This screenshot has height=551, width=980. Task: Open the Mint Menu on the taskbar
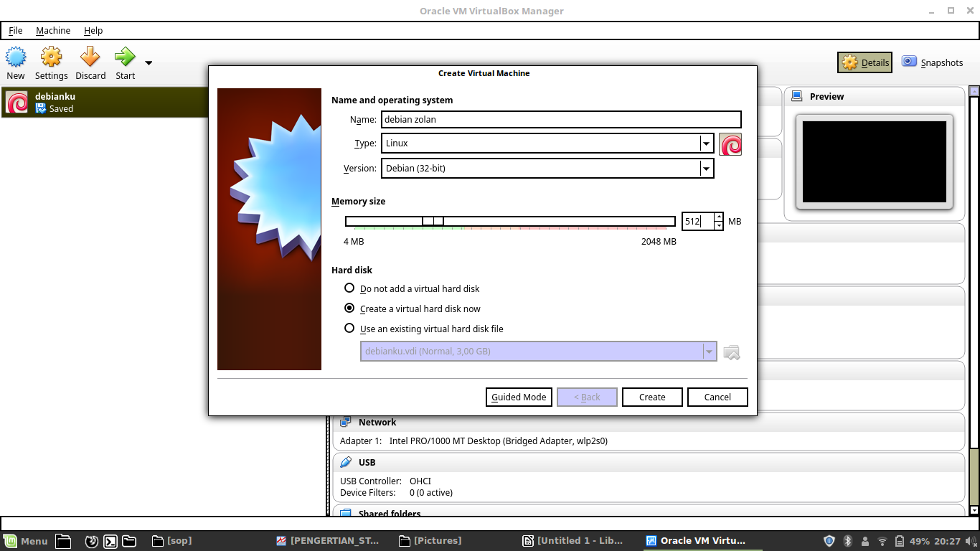(x=26, y=541)
